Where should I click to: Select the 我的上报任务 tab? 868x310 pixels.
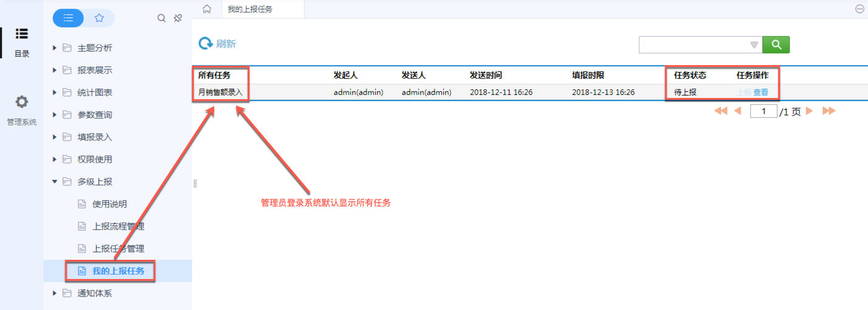250,9
